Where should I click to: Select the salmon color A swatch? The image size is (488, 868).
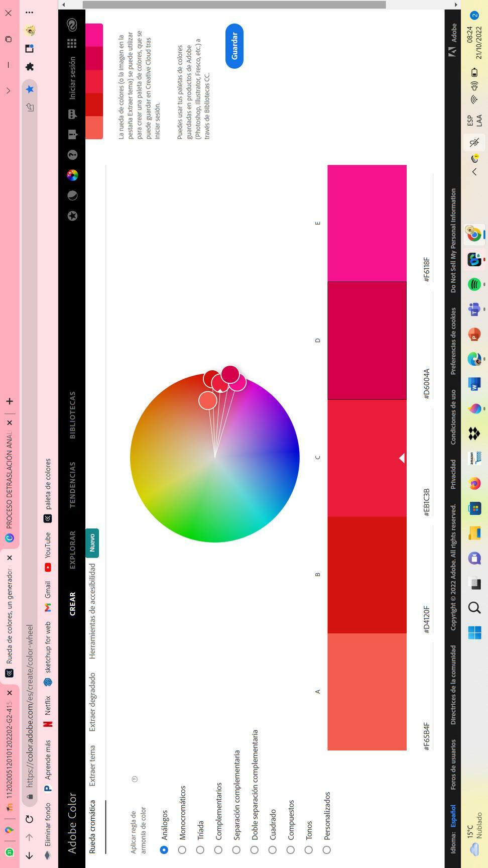367,692
